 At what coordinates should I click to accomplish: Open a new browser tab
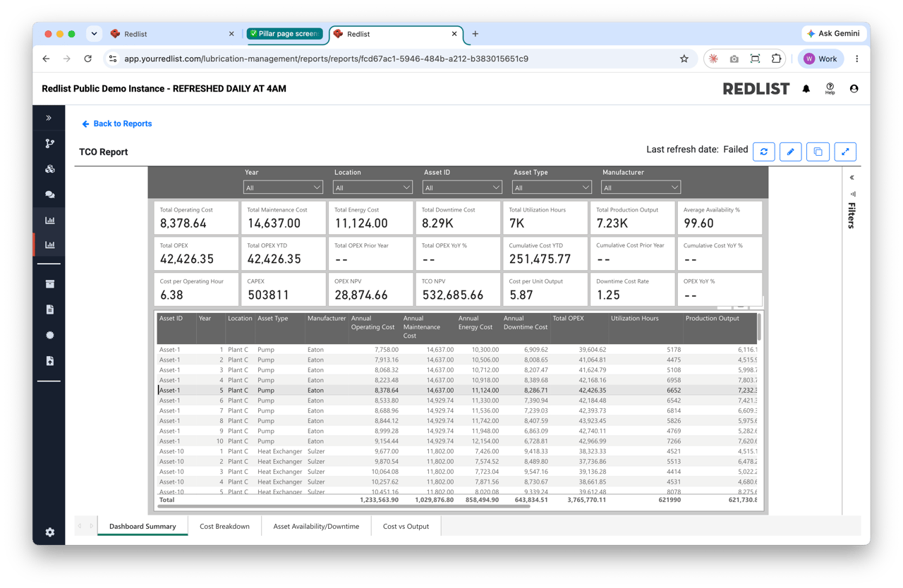click(475, 34)
